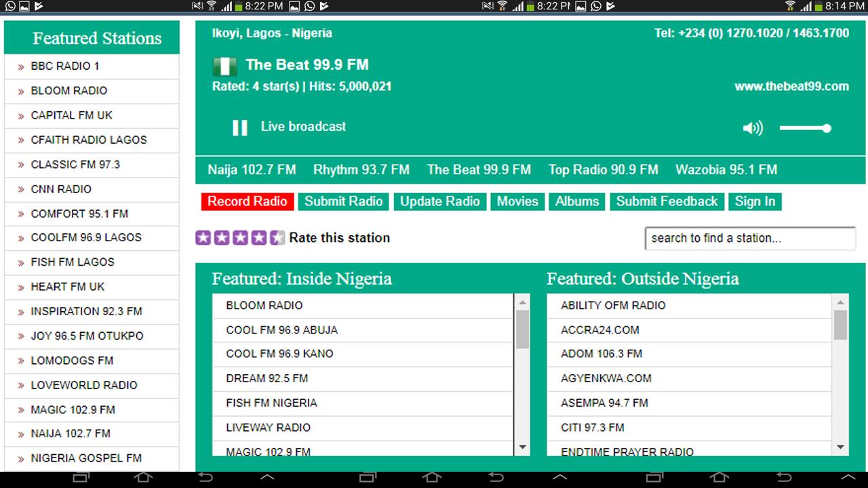Click the up arrow of the Inside Nigeria list
This screenshot has height=488, width=868.
[x=522, y=302]
